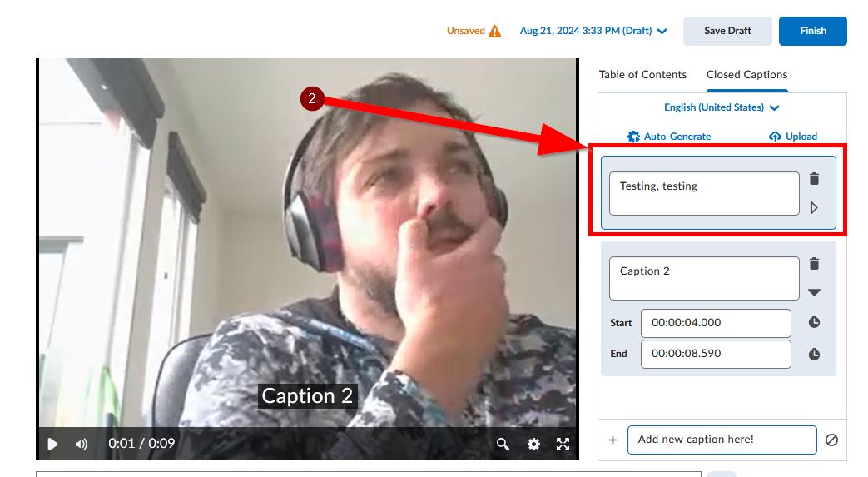The width and height of the screenshot is (868, 477).
Task: Focus the 'Add new caption here' field
Action: point(722,440)
